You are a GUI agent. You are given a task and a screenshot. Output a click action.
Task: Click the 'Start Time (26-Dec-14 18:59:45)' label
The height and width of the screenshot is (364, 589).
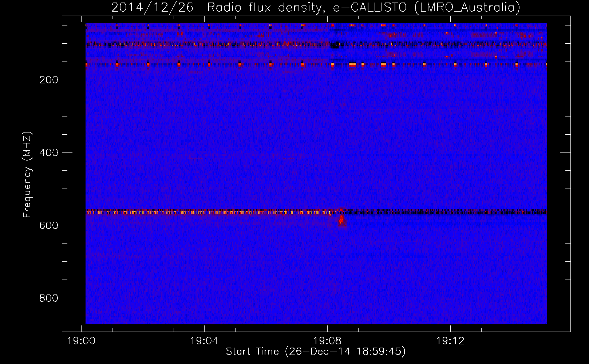316,352
